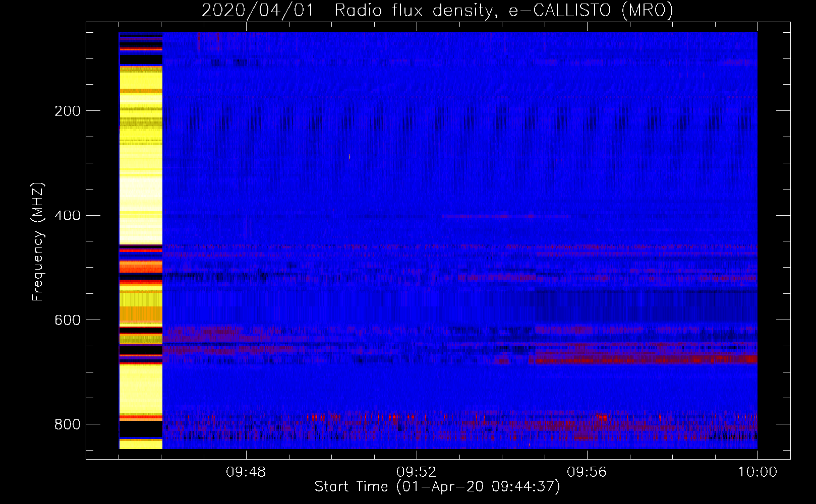The width and height of the screenshot is (816, 504).
Task: Select the 'Start Time (01-Apr-20 09:44:37)' label
Action: point(437,487)
